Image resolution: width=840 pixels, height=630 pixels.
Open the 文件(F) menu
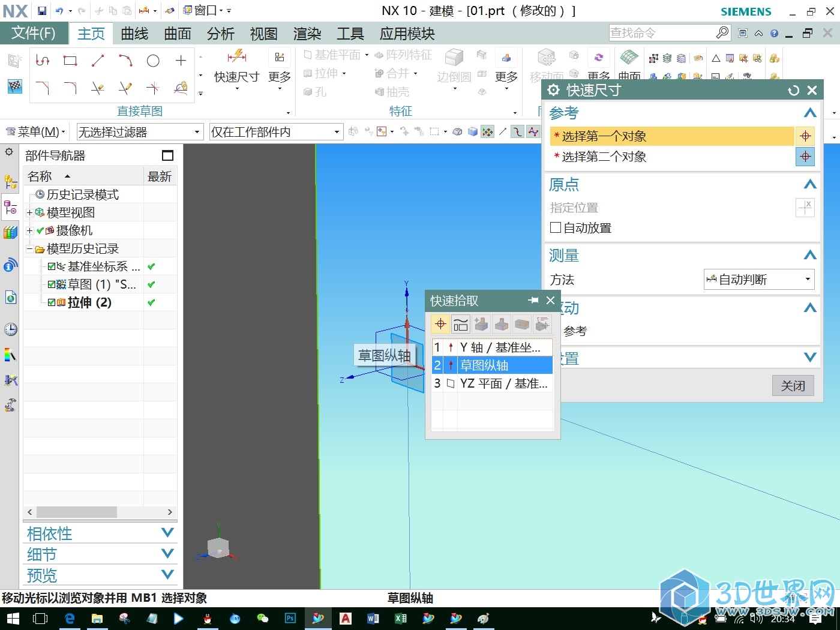tap(34, 33)
